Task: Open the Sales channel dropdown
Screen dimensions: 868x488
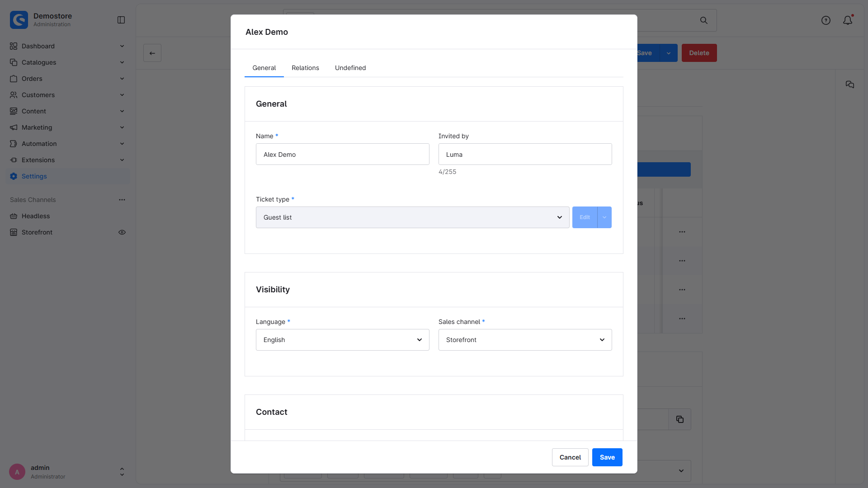Action: tap(525, 340)
